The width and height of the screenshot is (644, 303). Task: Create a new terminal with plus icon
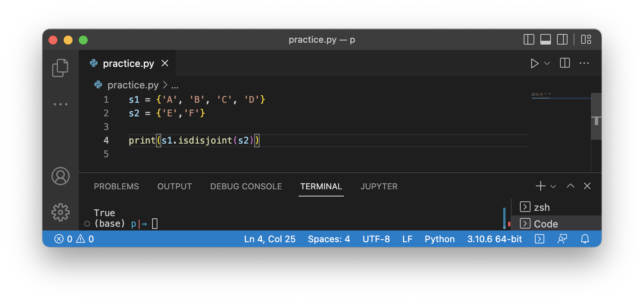(x=540, y=186)
